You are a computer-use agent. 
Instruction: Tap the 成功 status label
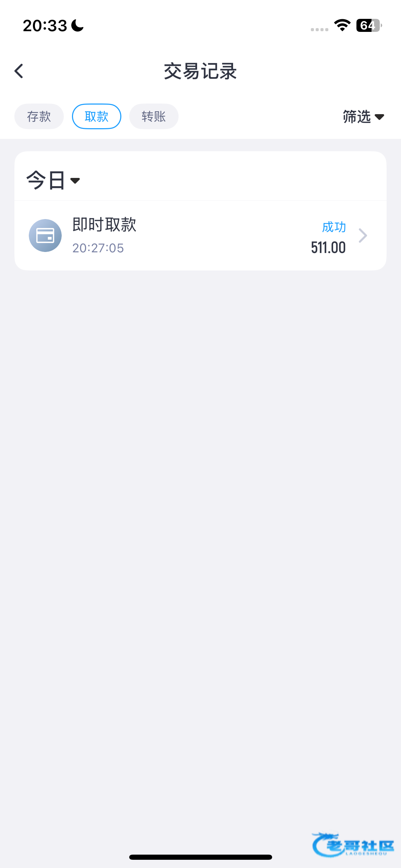[334, 227]
